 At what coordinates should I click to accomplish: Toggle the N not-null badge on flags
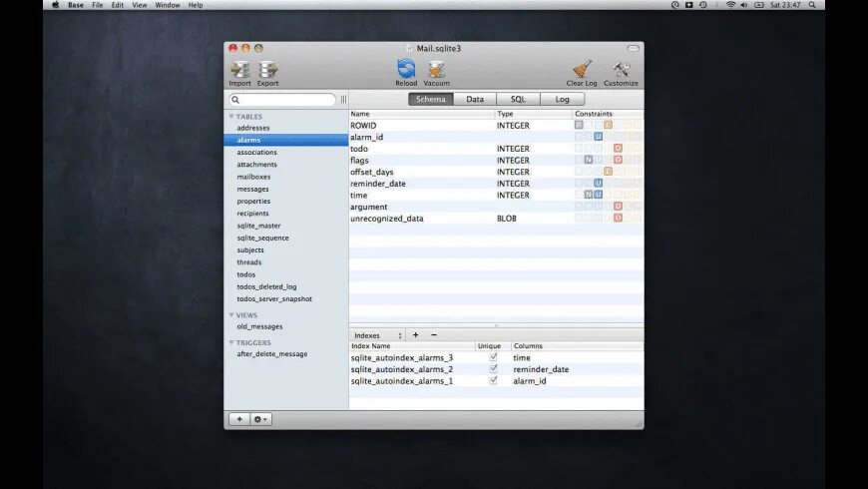[x=589, y=160]
